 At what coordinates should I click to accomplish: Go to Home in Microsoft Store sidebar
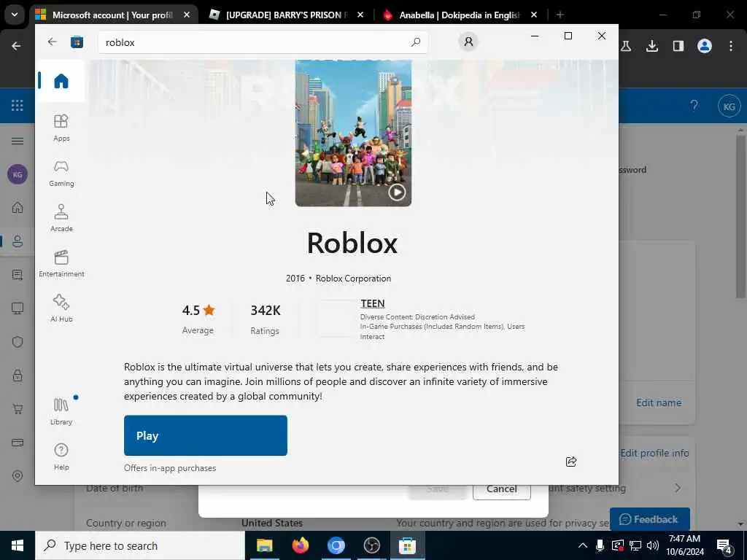pyautogui.click(x=61, y=81)
